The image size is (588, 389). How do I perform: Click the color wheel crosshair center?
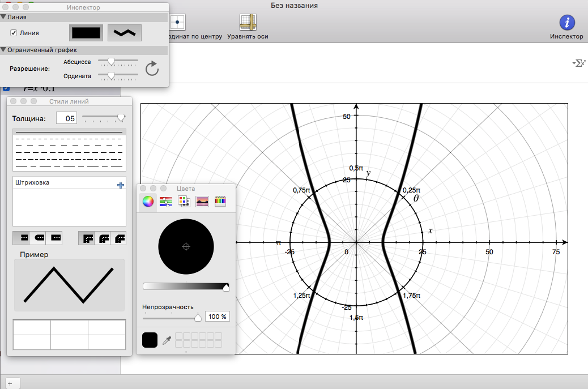(x=186, y=246)
